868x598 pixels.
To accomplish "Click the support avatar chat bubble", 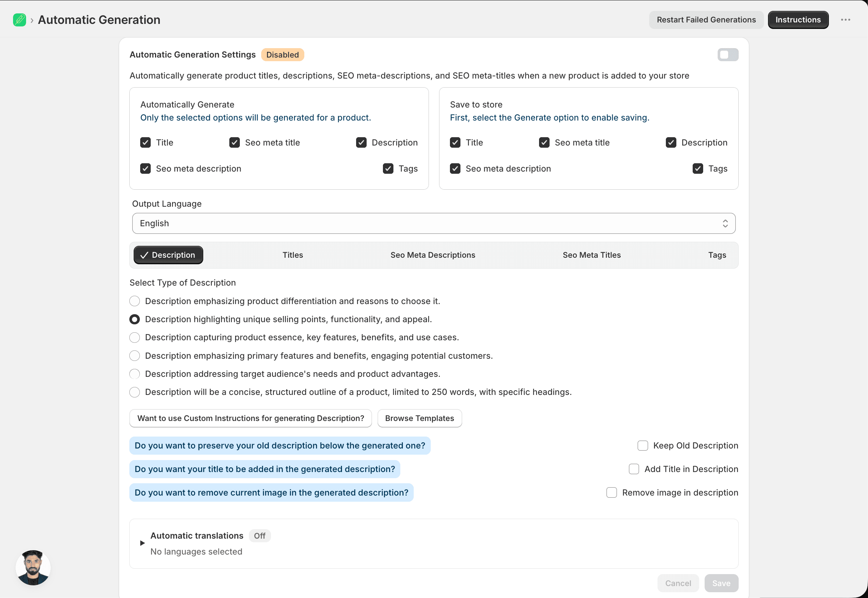I will [x=33, y=567].
